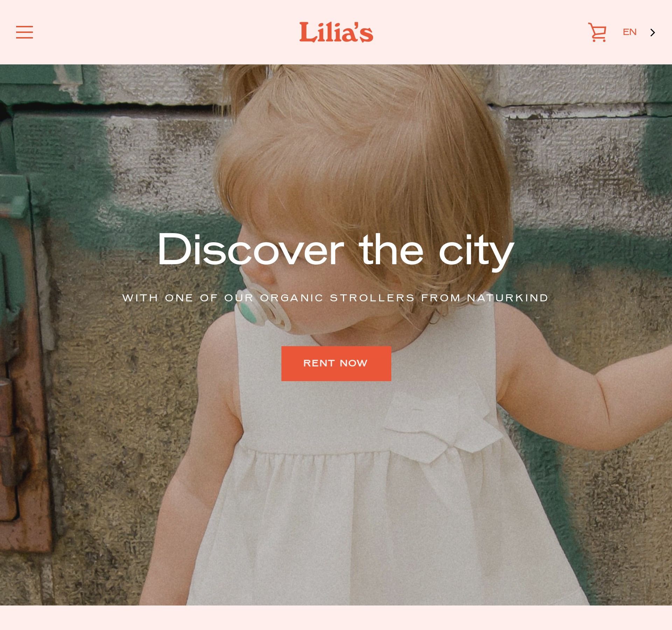The height and width of the screenshot is (630, 672).
Task: Go home via the Lilia's logo
Action: 336,32
